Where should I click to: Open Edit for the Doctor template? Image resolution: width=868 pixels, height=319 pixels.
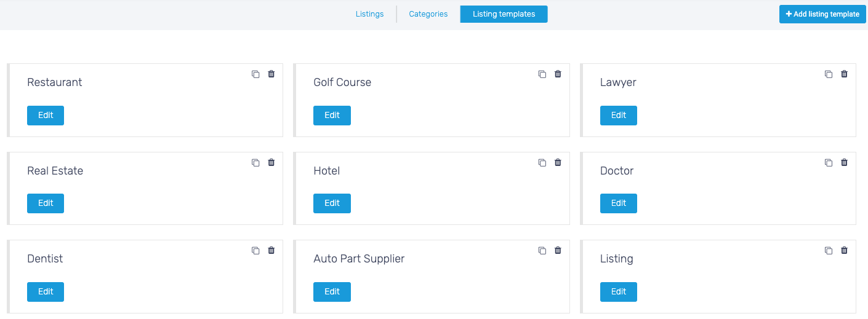(x=618, y=203)
